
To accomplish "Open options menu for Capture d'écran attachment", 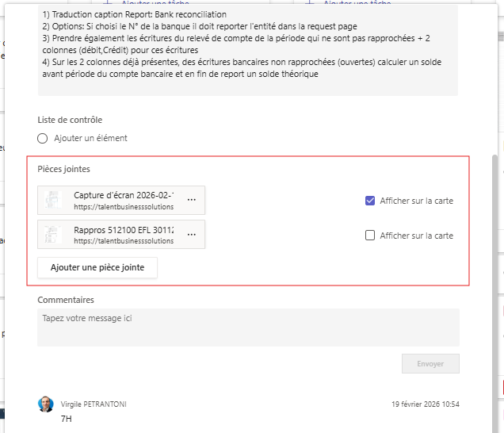I will [x=191, y=200].
